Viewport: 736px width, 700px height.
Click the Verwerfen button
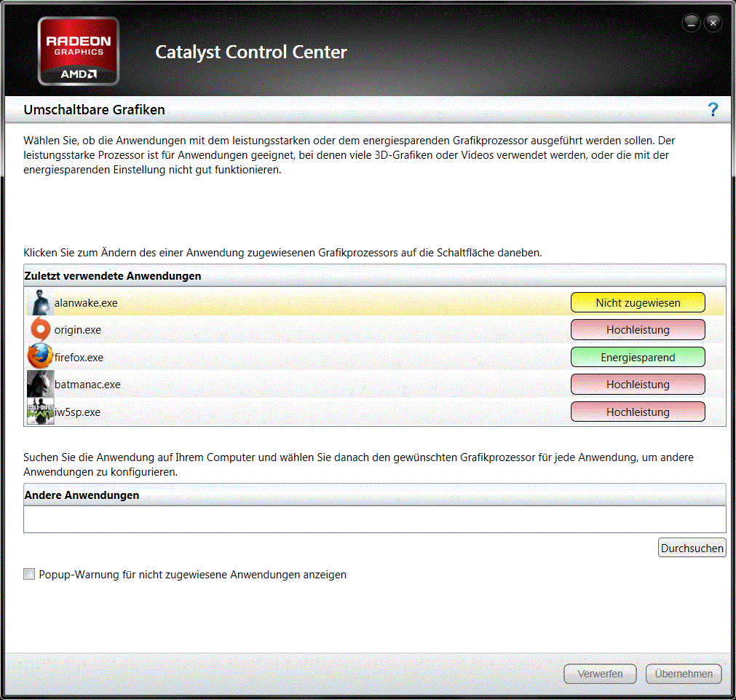(x=600, y=674)
